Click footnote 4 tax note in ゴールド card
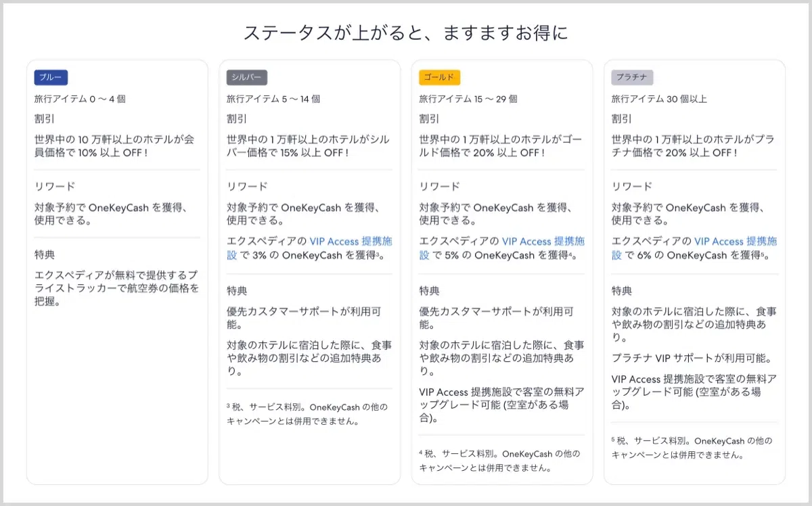Viewport: 812px width, 506px height. click(499, 461)
